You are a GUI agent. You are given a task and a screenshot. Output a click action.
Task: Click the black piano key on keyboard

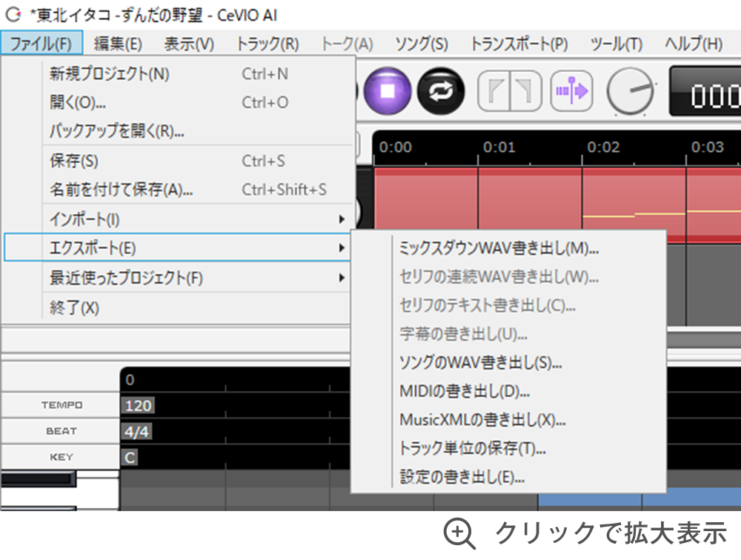(x=39, y=479)
